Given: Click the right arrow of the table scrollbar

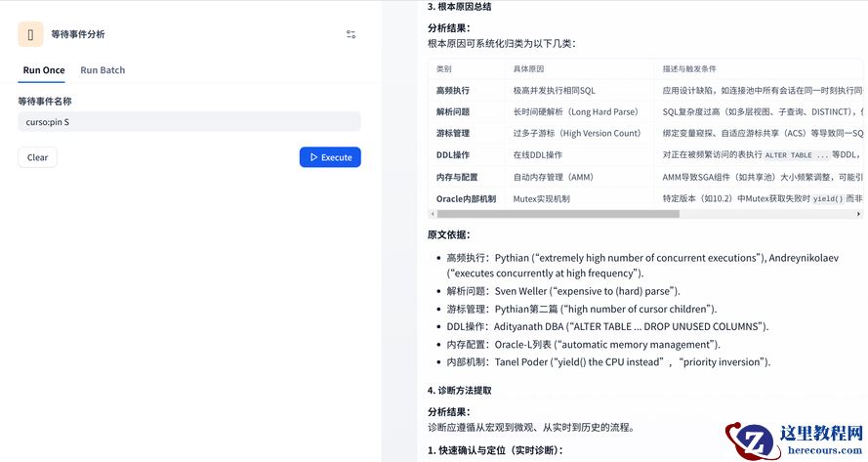Looking at the screenshot, I should click(x=858, y=213).
